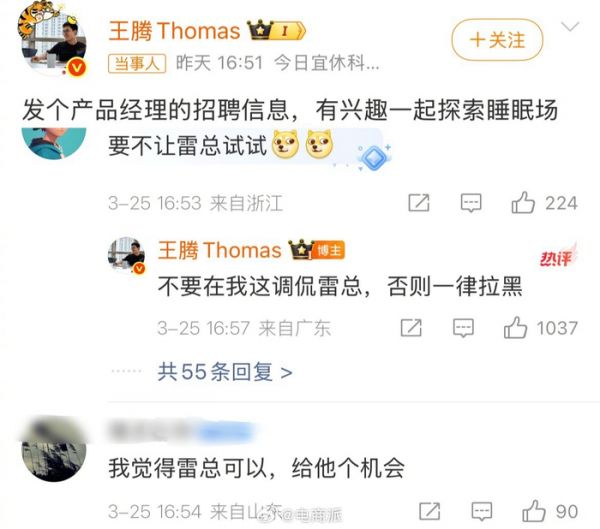600x529 pixels.
Task: Reply to the 我觉得雷总可以 comment
Action: [481, 512]
